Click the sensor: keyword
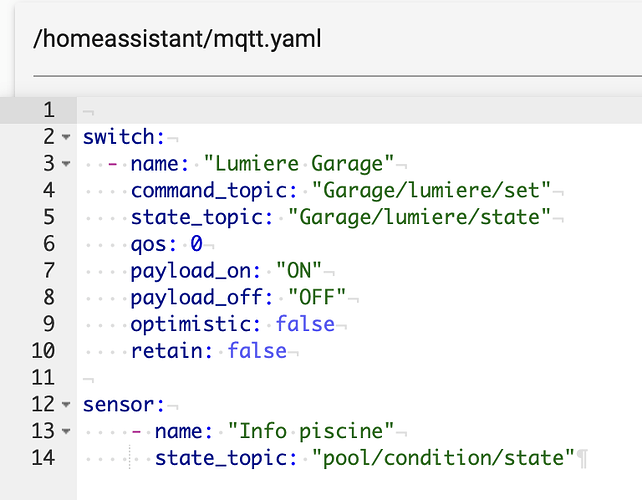The width and height of the screenshot is (642, 500). (120, 405)
